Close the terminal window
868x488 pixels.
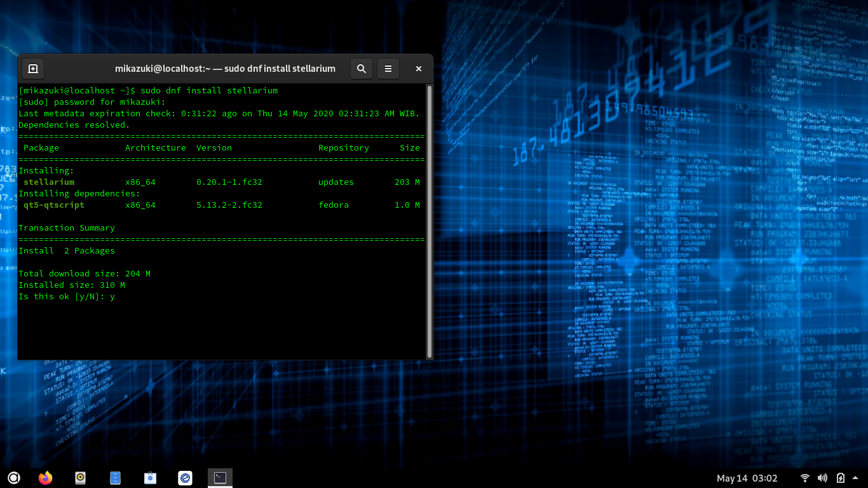click(x=418, y=69)
